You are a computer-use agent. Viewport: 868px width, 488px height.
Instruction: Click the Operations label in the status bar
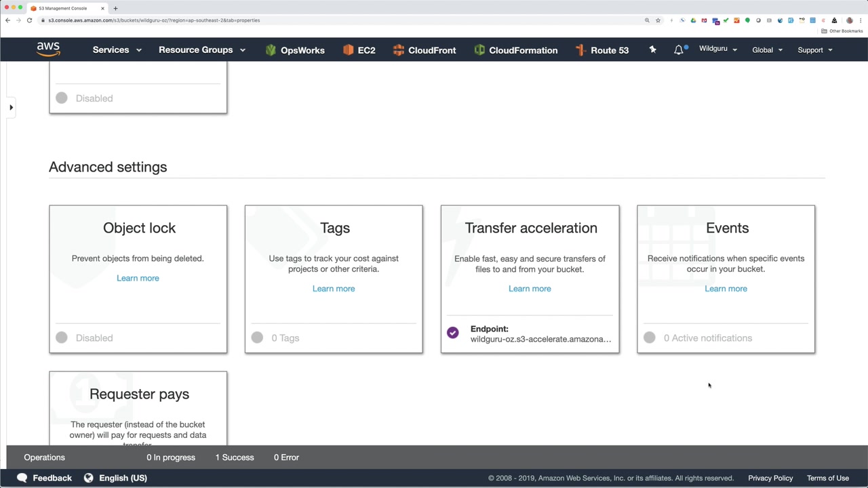[44, 457]
